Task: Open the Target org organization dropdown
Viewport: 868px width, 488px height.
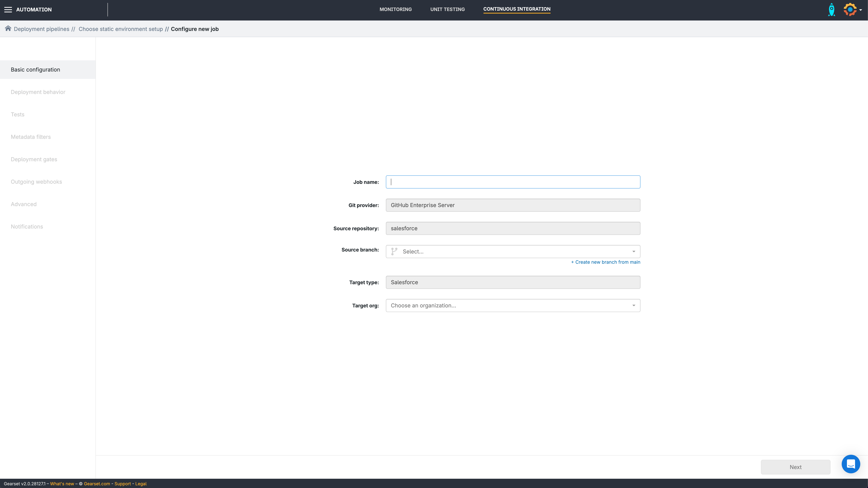Action: click(x=512, y=305)
